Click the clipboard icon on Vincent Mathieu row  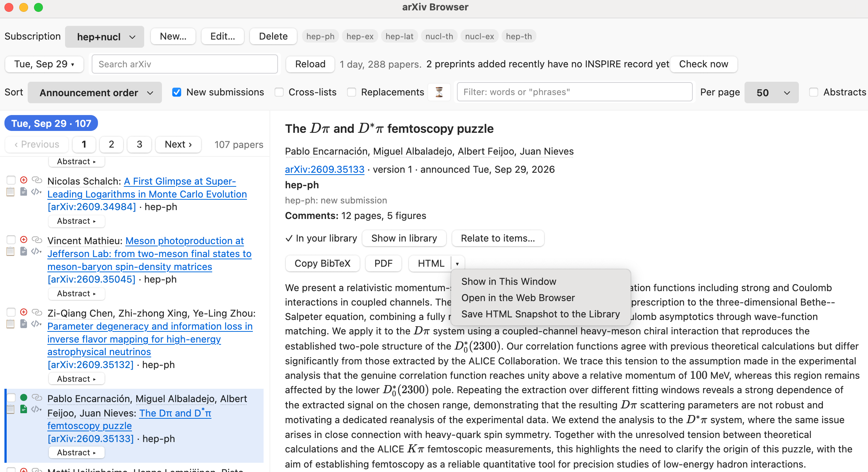11,251
